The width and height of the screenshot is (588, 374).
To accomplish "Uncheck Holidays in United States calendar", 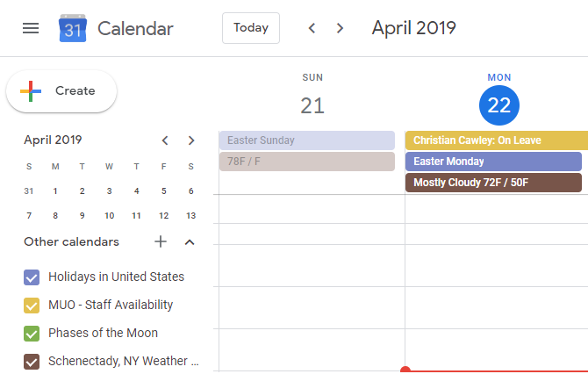I will [32, 277].
